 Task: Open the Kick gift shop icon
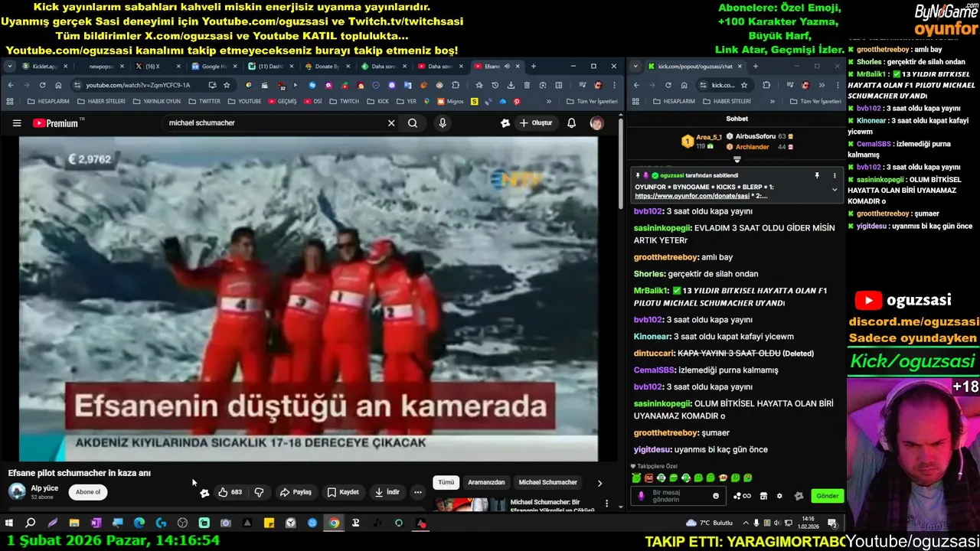tap(763, 496)
